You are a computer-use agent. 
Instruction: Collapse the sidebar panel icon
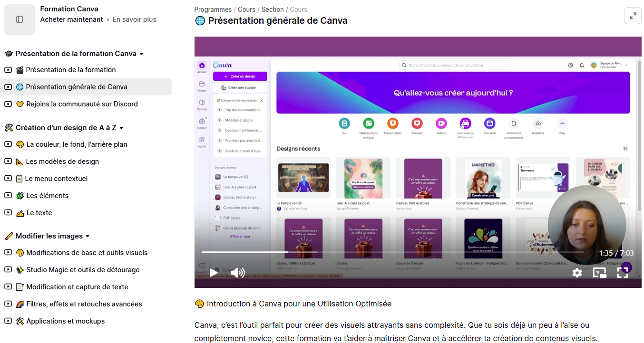point(20,19)
